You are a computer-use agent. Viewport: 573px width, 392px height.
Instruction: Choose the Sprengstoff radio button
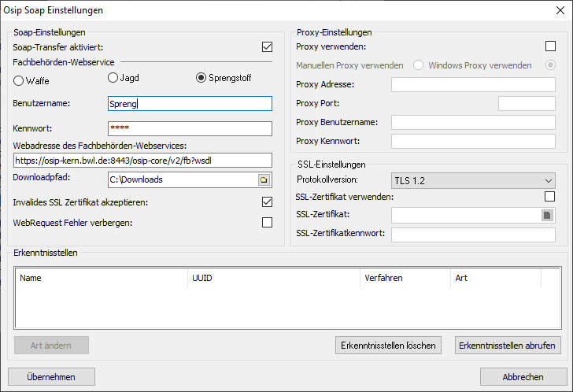[x=201, y=77]
